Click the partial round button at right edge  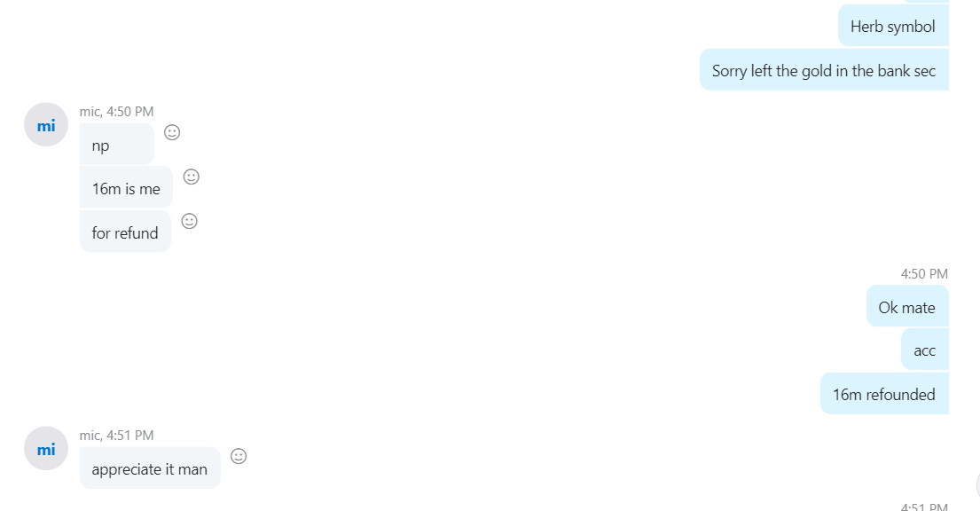(x=977, y=485)
